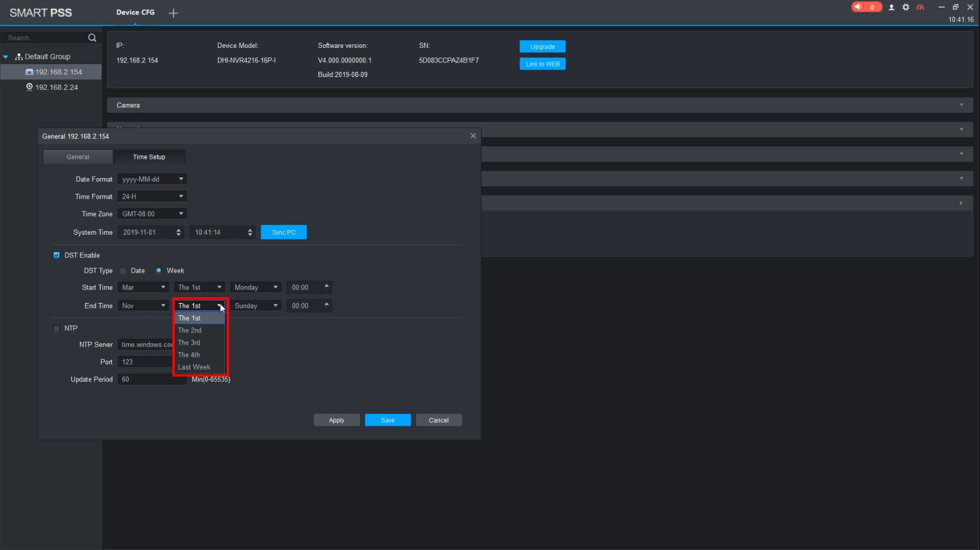The image size is (980, 550).
Task: Open the End Time Sunday weekday dropdown
Action: tap(255, 306)
